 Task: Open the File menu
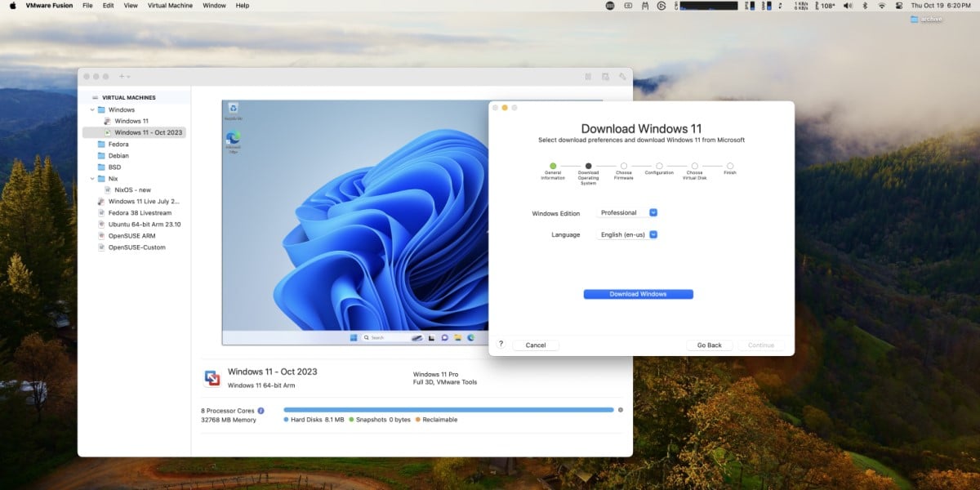point(87,5)
